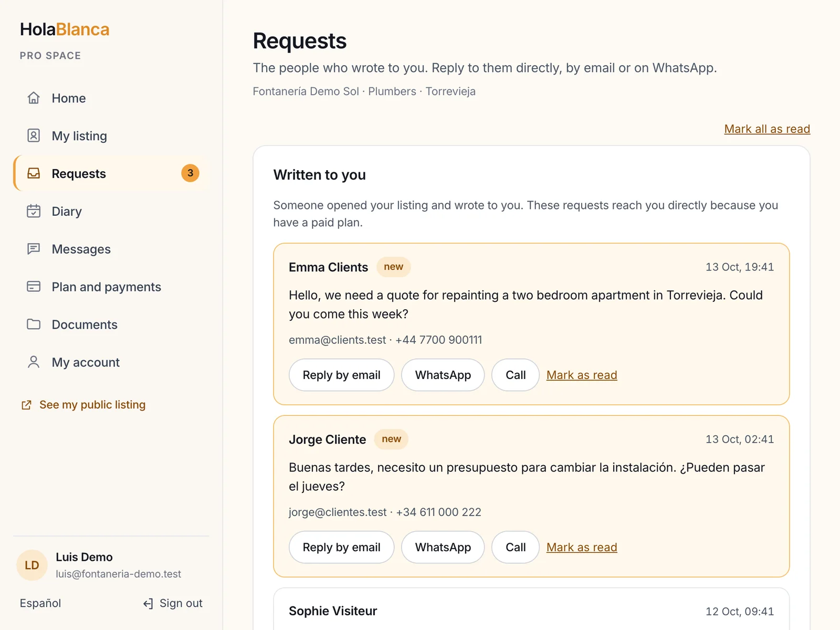Click the email jorge@clientes.test

click(338, 512)
